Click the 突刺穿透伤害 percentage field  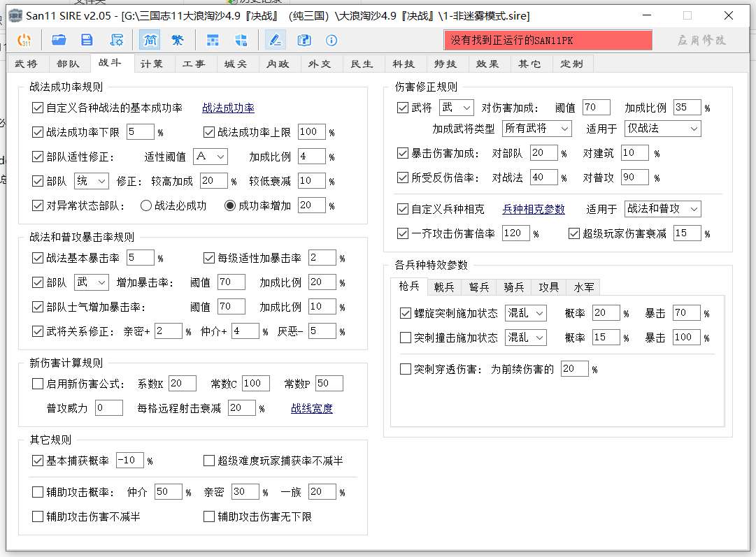pyautogui.click(x=575, y=368)
